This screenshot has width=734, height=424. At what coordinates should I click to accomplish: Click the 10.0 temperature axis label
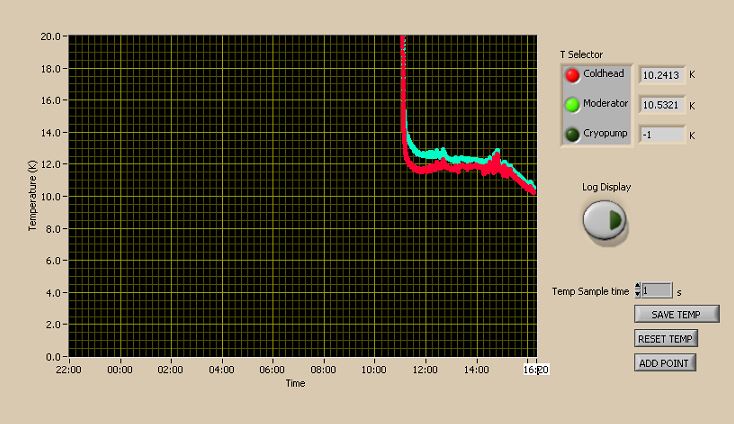coord(51,197)
